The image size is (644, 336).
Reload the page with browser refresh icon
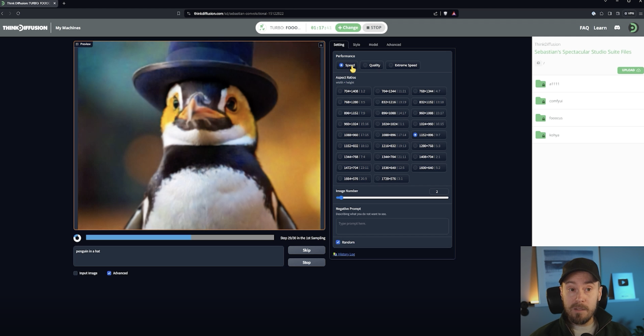coord(18,14)
